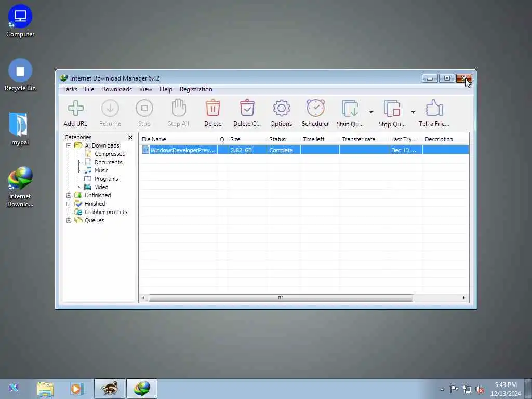Image resolution: width=532 pixels, height=399 pixels.
Task: Expand the Queues tree node
Action: tap(69, 220)
